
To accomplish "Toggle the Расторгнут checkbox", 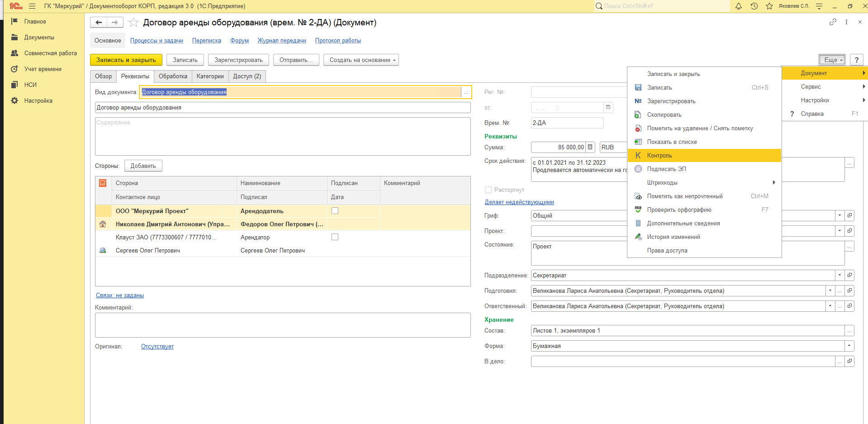I will (x=489, y=190).
